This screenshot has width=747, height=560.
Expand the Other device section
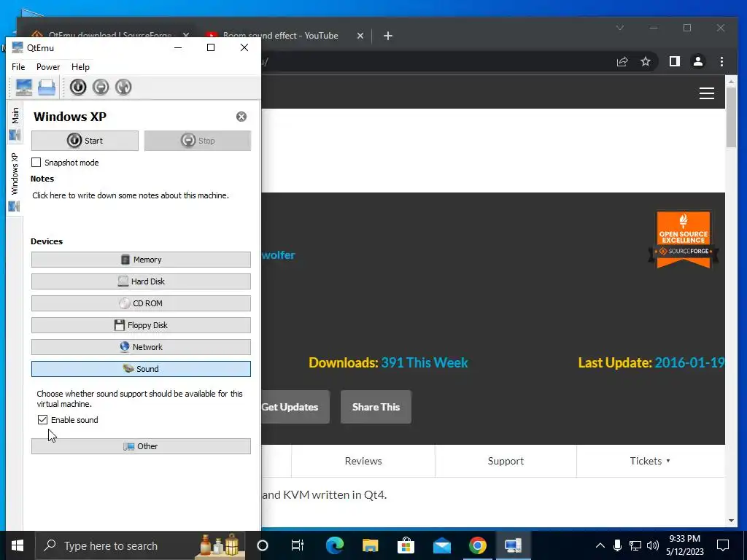pyautogui.click(x=141, y=446)
